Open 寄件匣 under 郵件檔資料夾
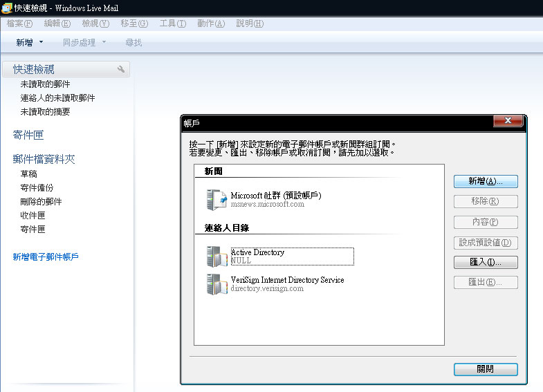 33,230
